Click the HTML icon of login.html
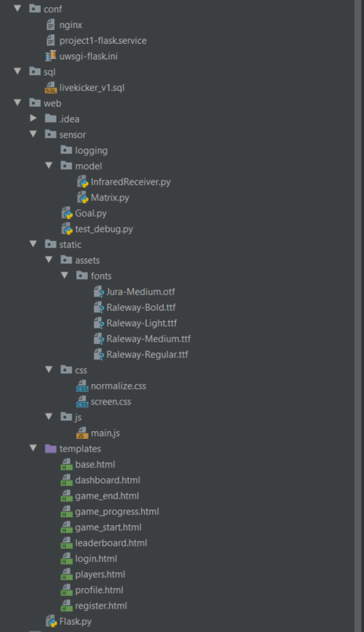Viewport: 364px width, 632px height. click(67, 559)
